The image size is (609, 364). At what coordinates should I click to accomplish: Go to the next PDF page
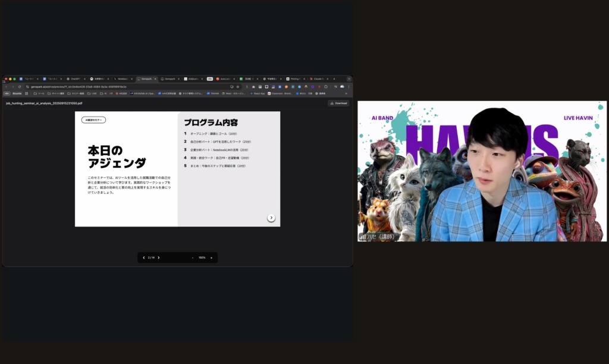(159, 258)
